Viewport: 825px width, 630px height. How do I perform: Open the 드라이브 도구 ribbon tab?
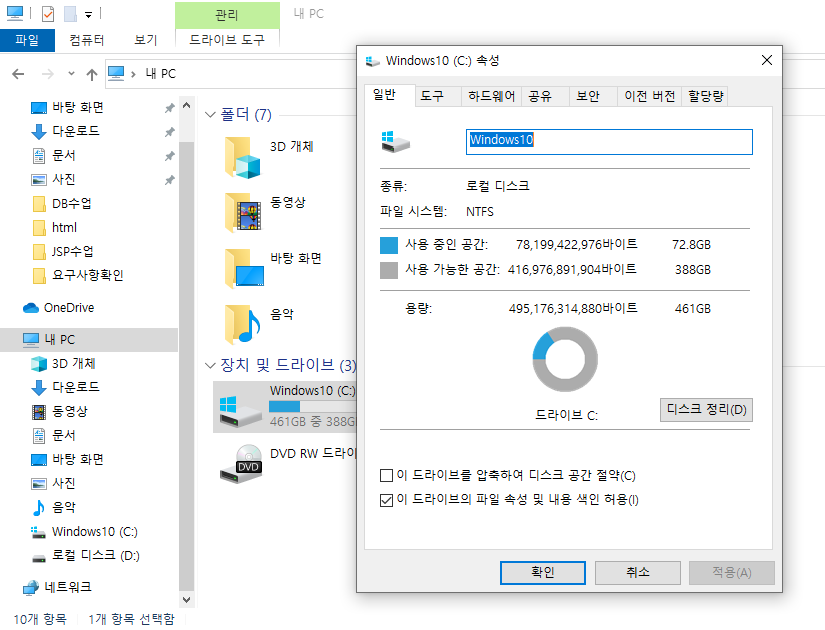point(227,40)
